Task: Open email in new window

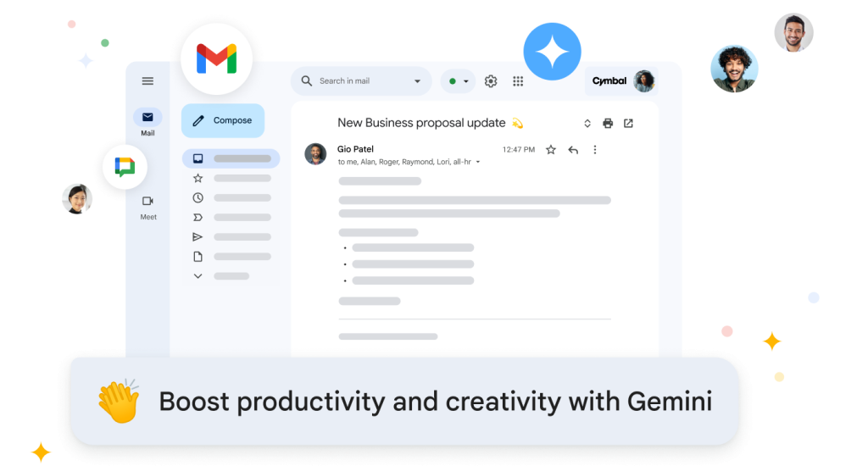Action: (x=628, y=124)
